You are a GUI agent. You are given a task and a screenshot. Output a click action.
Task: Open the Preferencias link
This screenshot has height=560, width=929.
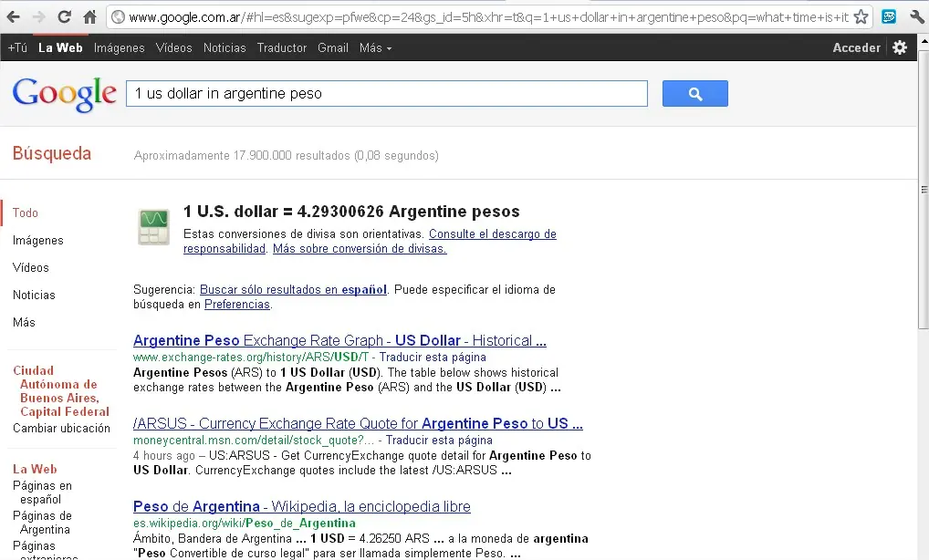tap(237, 305)
